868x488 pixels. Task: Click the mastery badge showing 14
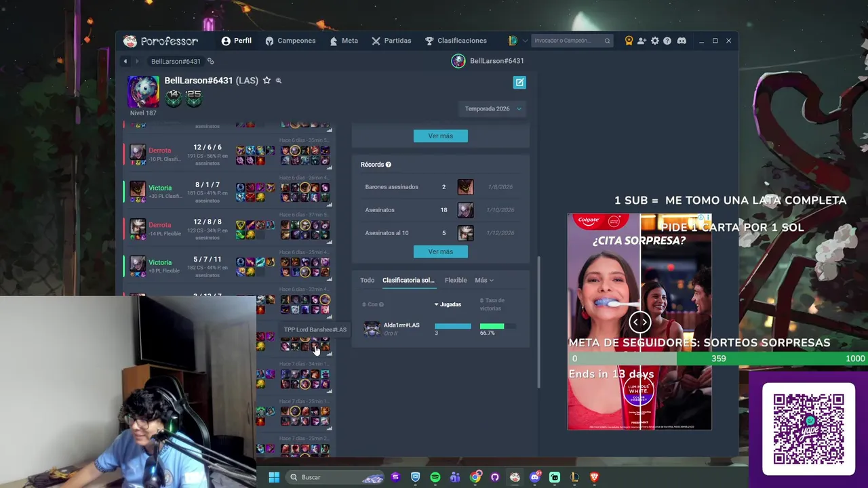174,98
